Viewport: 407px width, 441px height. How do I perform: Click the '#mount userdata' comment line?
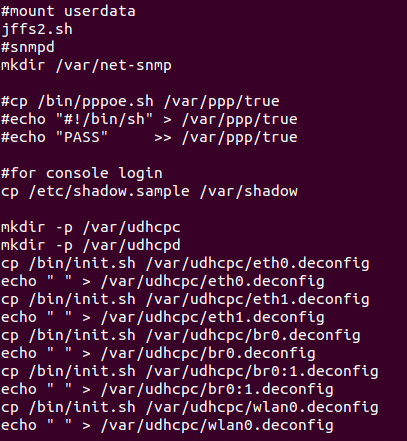pyautogui.click(x=68, y=11)
